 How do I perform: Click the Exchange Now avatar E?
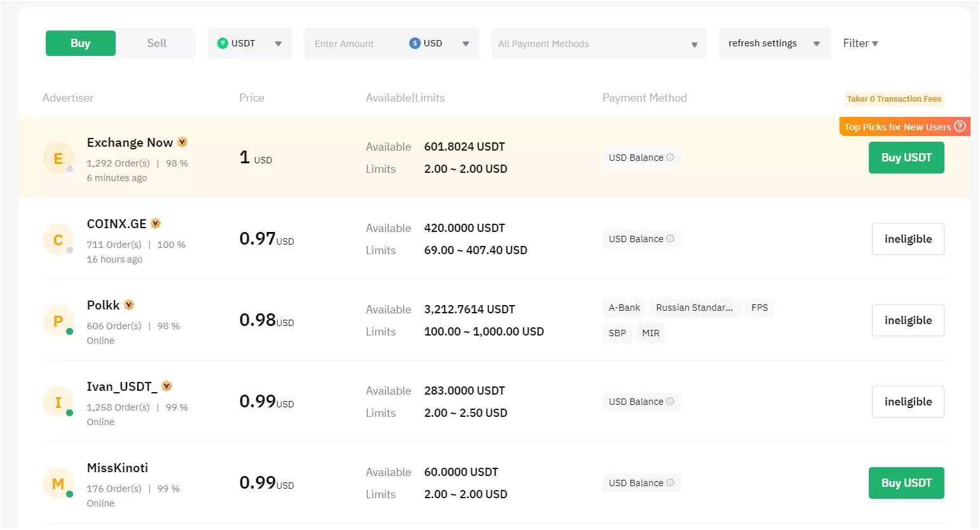pos(58,158)
